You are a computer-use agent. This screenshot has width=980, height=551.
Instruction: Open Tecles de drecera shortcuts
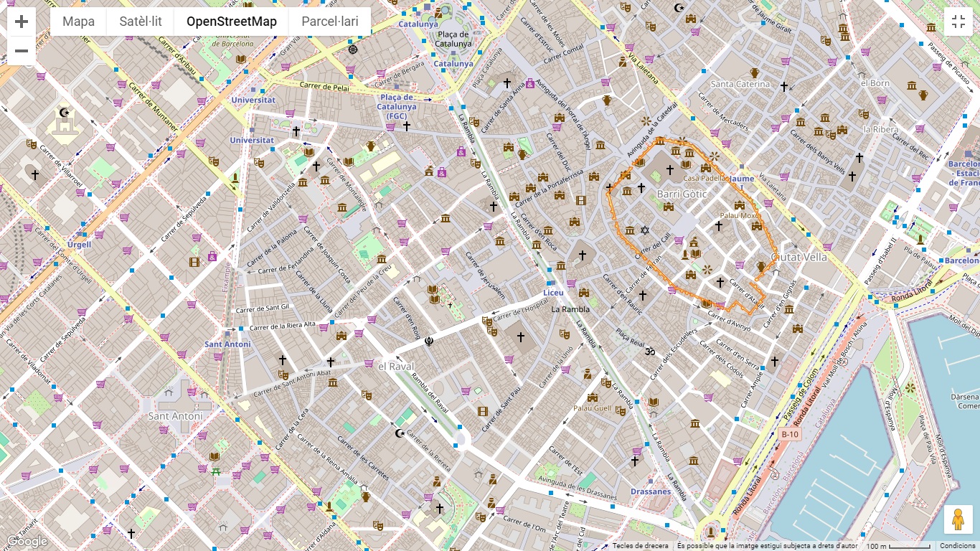click(x=640, y=546)
